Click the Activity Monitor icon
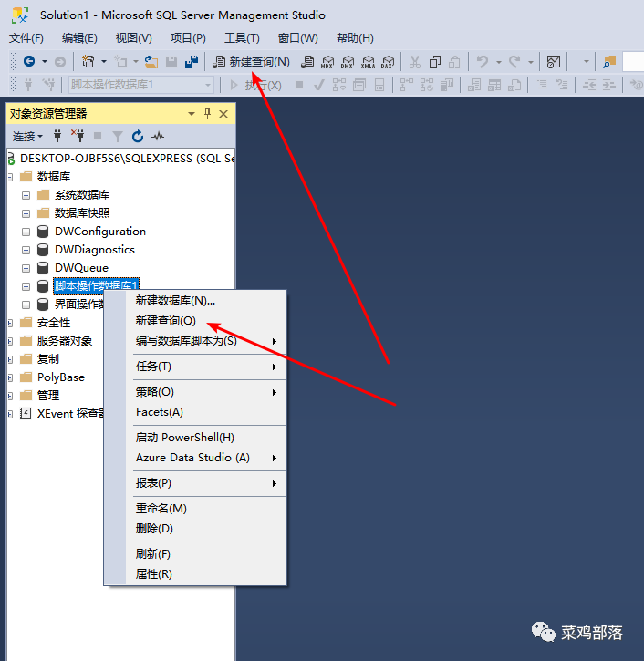The image size is (644, 661). point(554,62)
